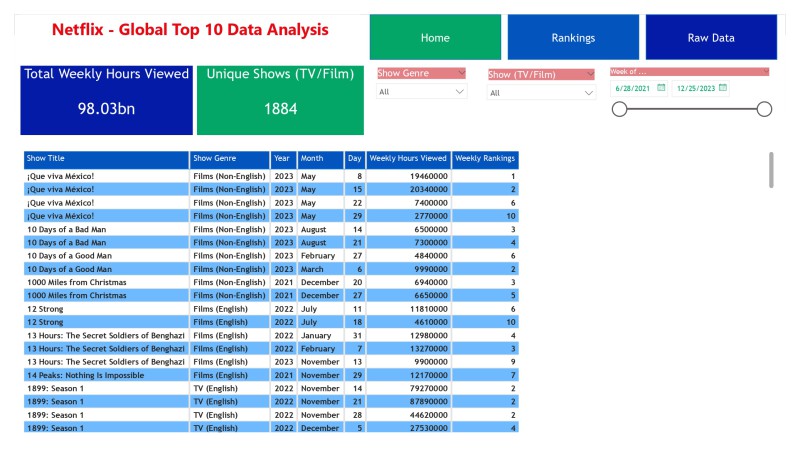
Task: Sort by Day column header
Action: coord(355,159)
